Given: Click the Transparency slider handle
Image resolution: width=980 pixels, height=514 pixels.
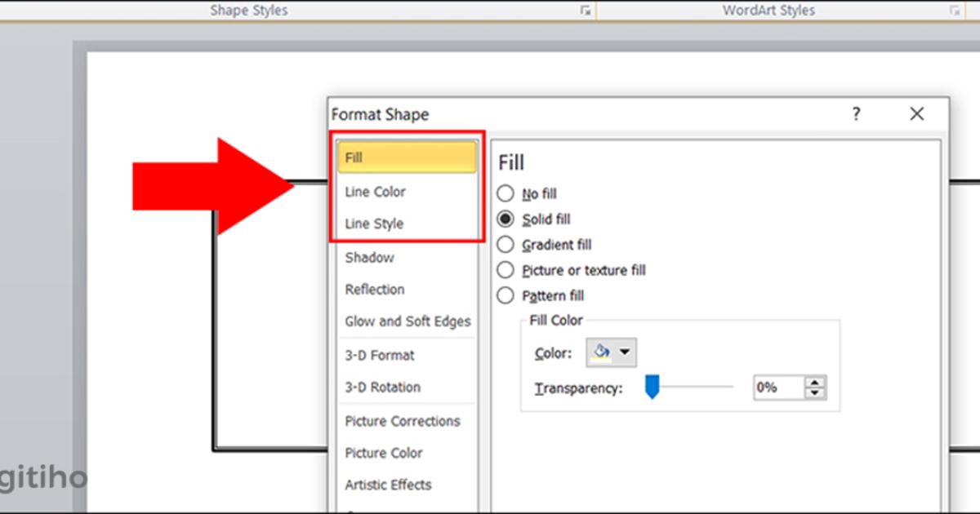Looking at the screenshot, I should (x=652, y=388).
